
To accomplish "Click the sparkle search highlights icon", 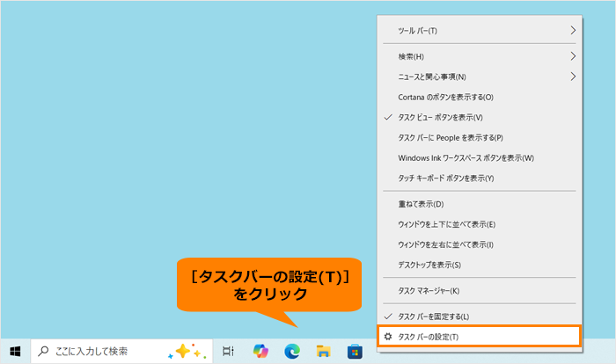I will pyautogui.click(x=187, y=351).
